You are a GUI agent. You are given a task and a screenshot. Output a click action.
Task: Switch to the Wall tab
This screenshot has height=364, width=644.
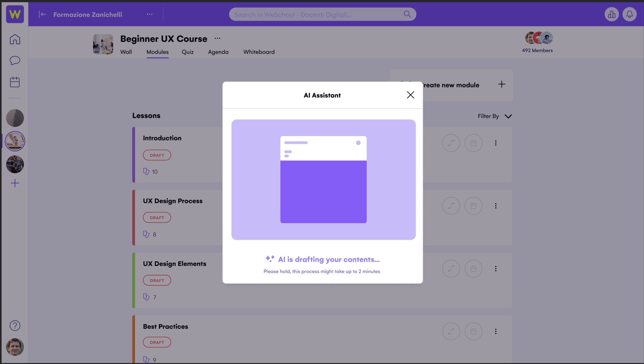click(x=126, y=52)
